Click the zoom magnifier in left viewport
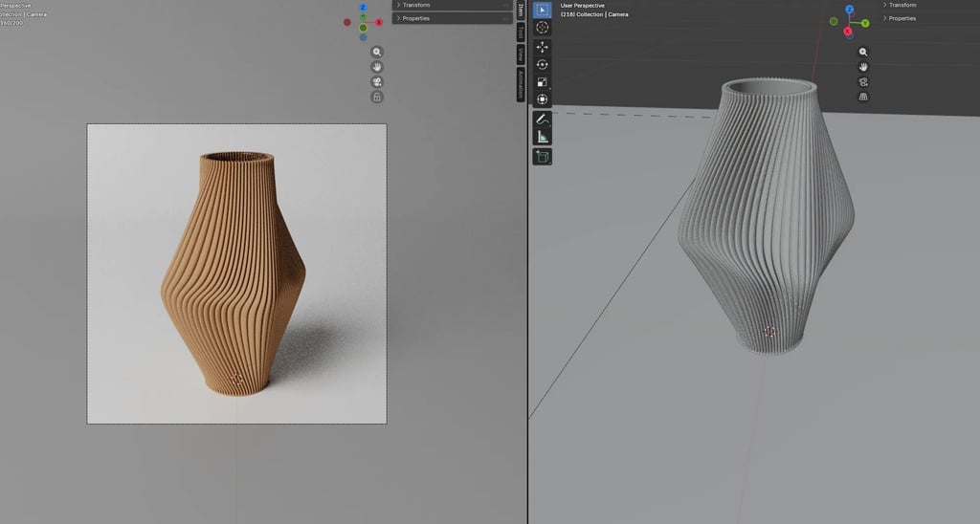Viewport: 980px width, 524px height. point(377,52)
